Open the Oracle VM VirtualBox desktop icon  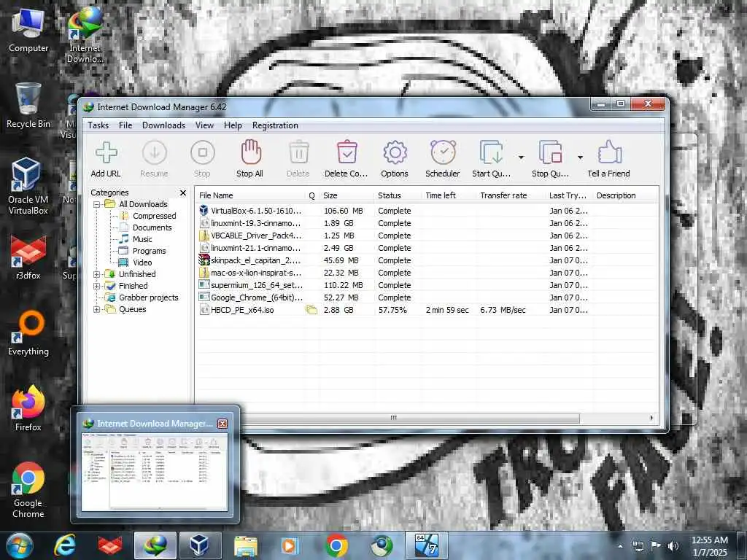[x=28, y=186]
